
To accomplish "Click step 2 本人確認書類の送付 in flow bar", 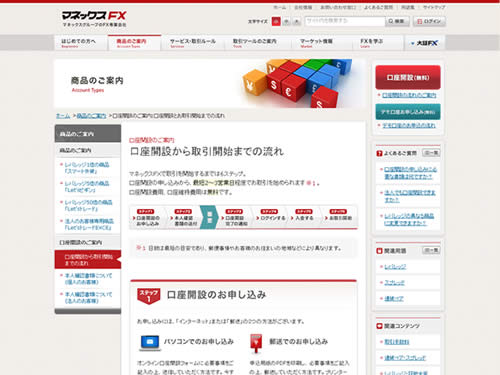I will 184,218.
